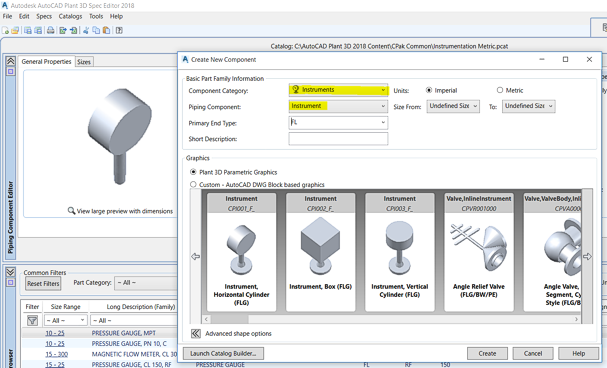Choose the Plant 3D Parametric Graphics option

coord(193,172)
